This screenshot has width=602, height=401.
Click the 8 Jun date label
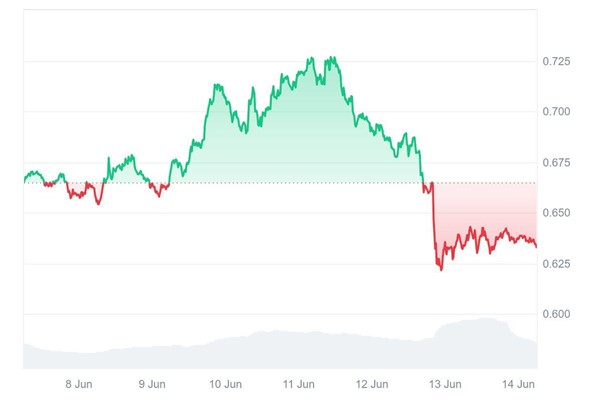80,383
